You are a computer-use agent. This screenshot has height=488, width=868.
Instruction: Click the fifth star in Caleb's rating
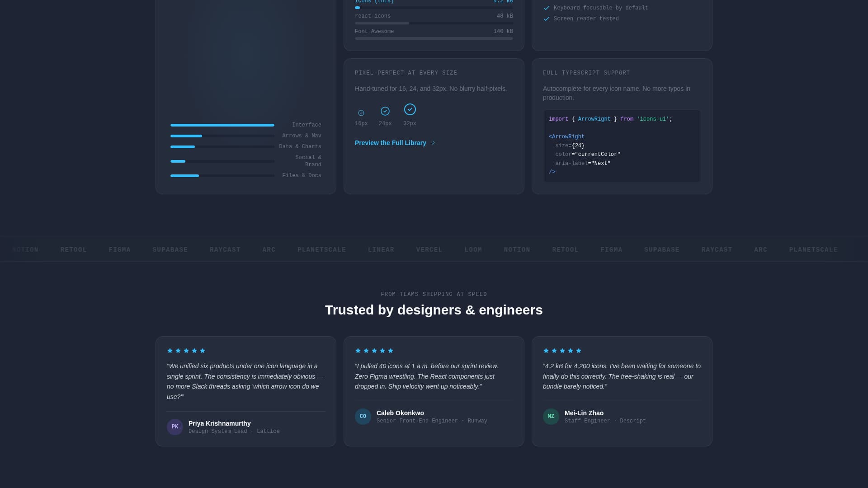click(x=391, y=351)
